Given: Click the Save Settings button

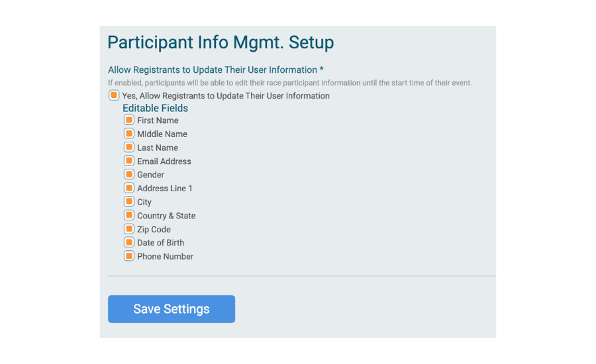Looking at the screenshot, I should (x=172, y=309).
